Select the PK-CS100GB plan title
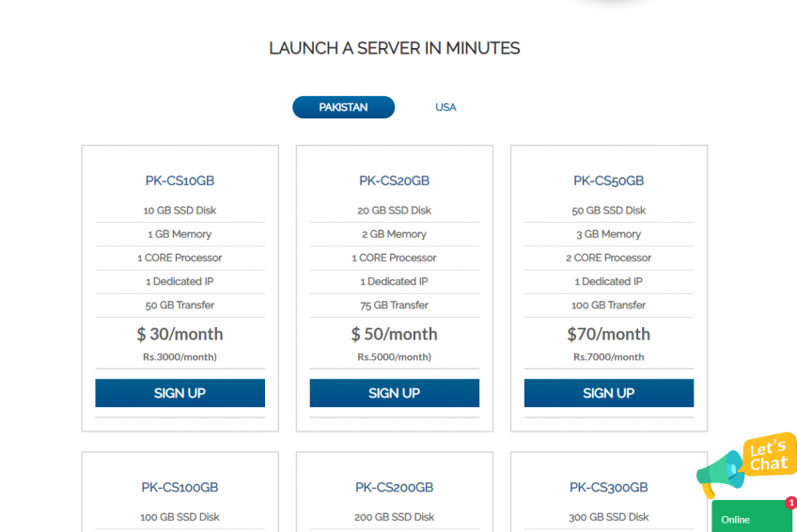The height and width of the screenshot is (532, 797). (x=180, y=487)
